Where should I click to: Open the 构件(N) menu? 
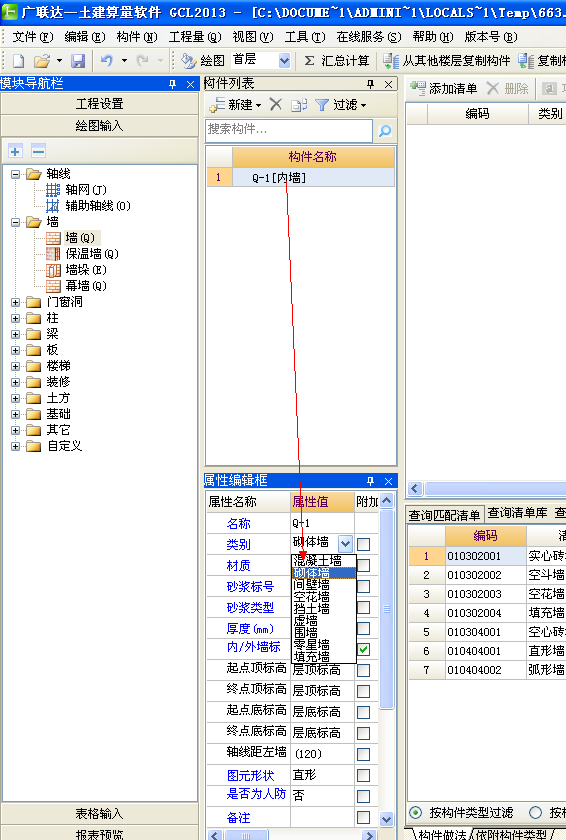pos(137,37)
